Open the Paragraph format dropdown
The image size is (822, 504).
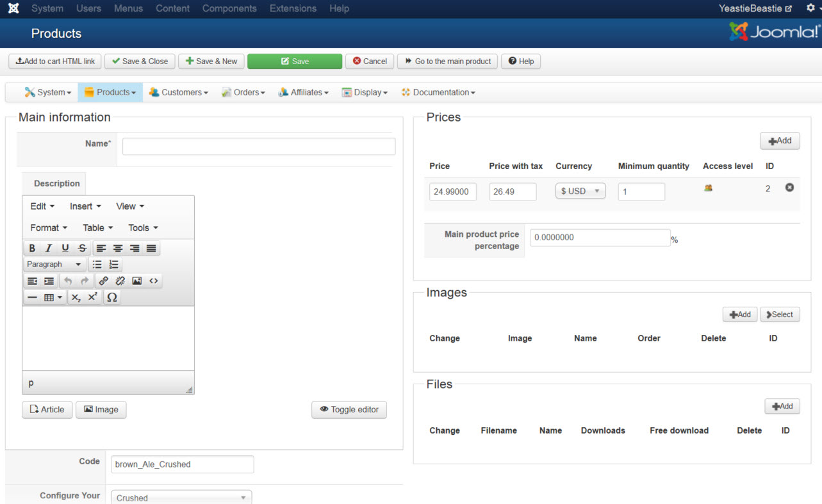click(54, 264)
